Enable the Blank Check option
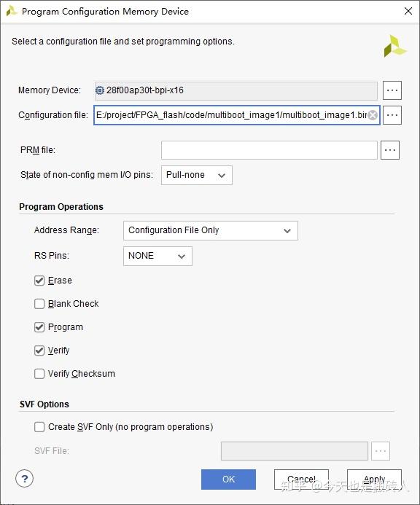The height and width of the screenshot is (505, 420). (x=39, y=304)
